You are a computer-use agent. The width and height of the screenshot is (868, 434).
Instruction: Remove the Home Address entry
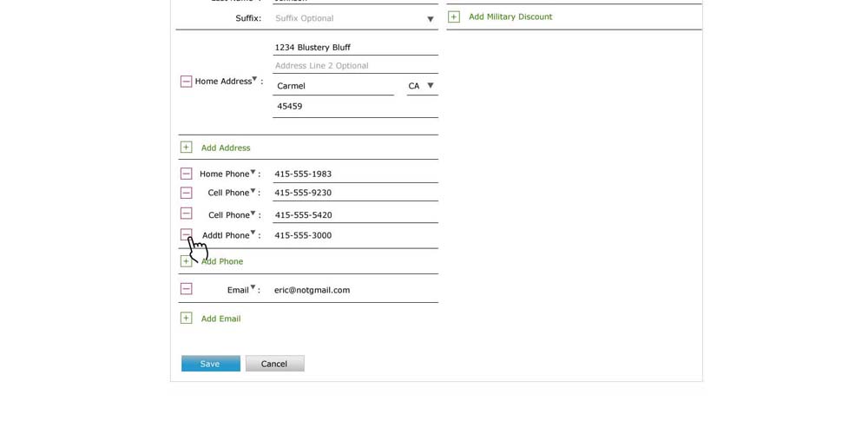coord(186,82)
